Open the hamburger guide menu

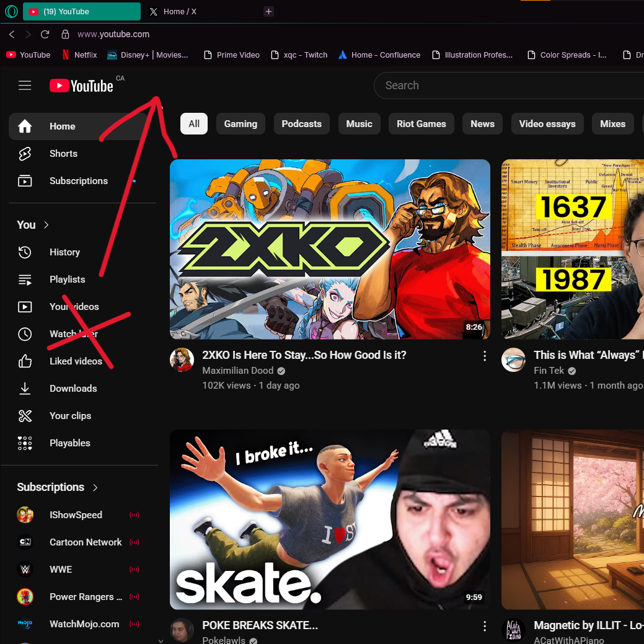(x=25, y=86)
